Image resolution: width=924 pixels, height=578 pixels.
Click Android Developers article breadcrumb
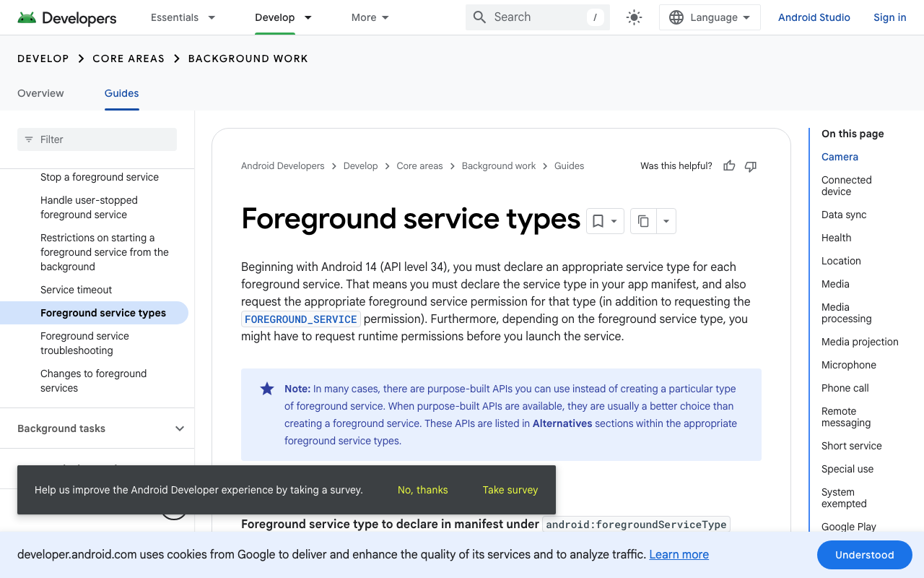(283, 166)
